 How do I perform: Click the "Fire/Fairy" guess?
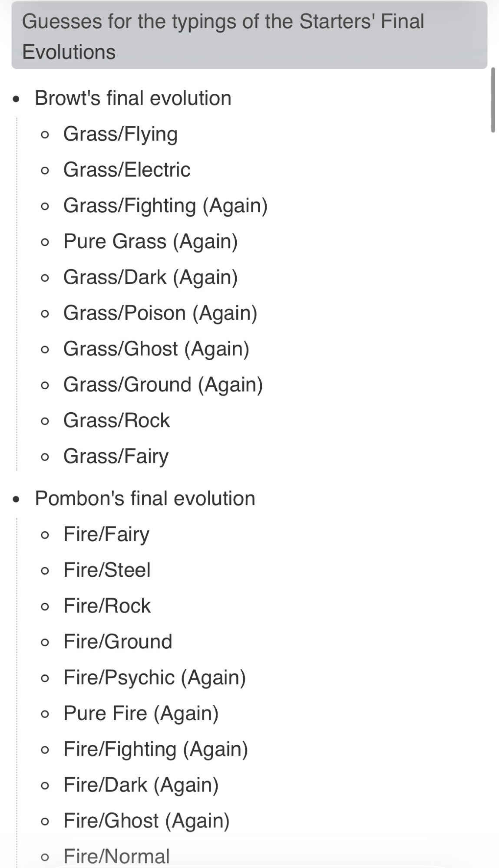pyautogui.click(x=106, y=534)
